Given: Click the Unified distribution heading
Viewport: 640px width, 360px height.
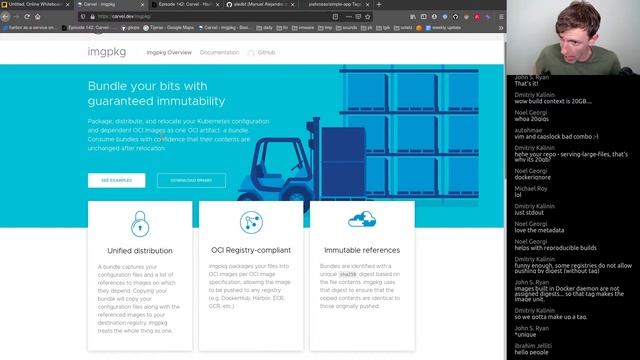Looking at the screenshot, I should 140,251.
